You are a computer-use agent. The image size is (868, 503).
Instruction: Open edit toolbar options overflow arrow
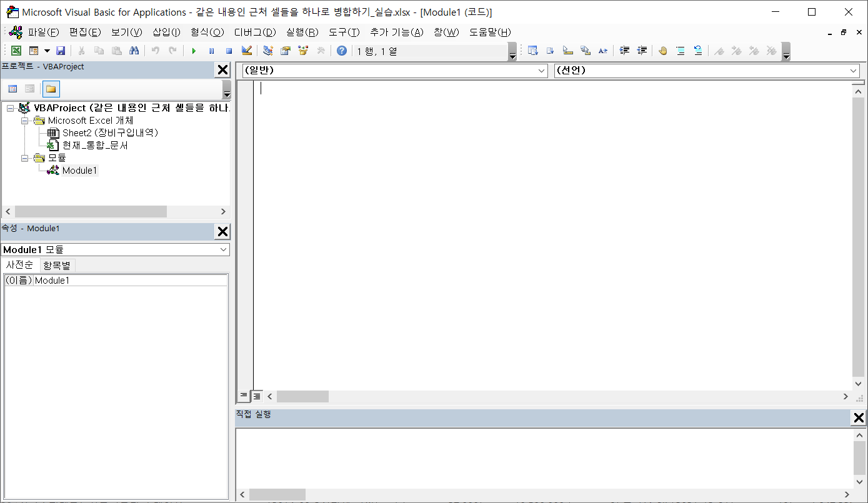(786, 51)
